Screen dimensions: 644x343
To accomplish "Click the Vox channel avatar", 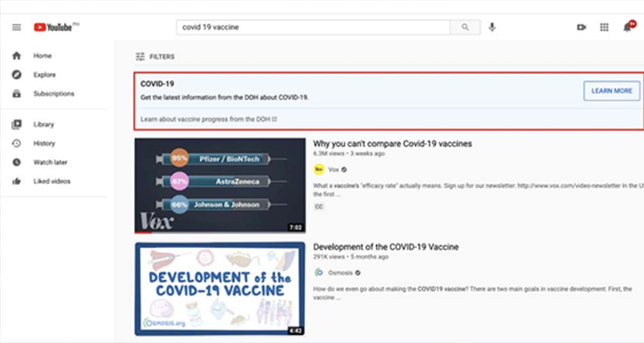I will pos(319,169).
